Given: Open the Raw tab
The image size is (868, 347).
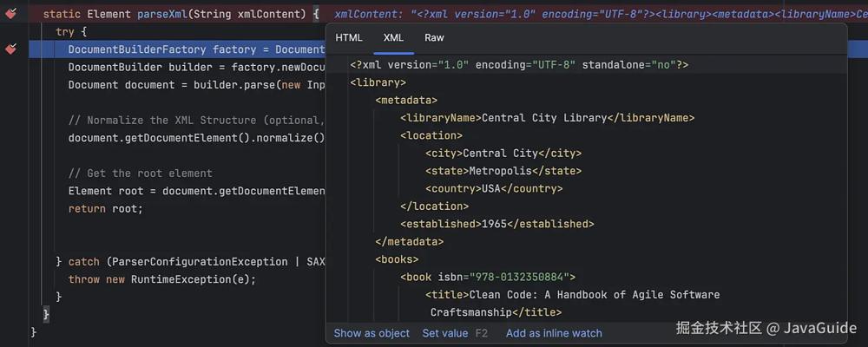Looking at the screenshot, I should [434, 37].
